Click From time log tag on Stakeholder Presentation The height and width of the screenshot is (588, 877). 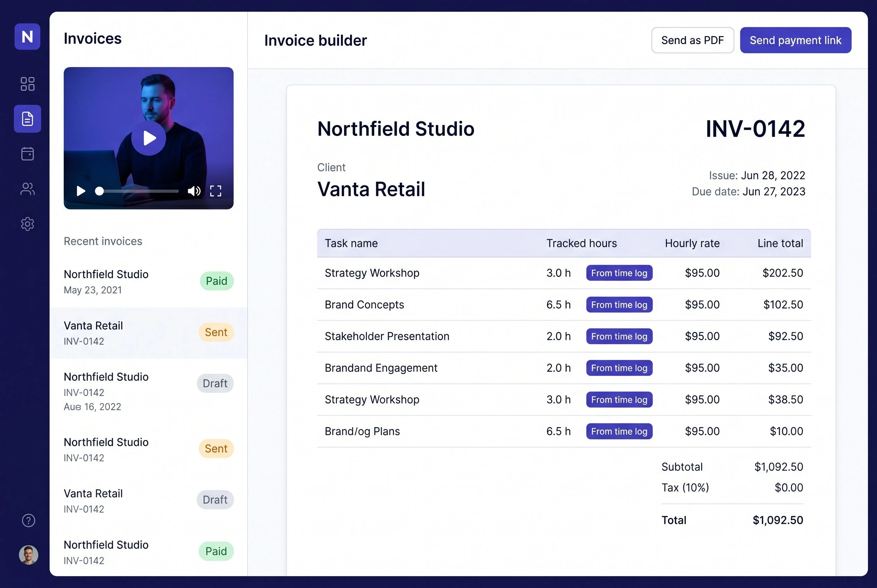click(x=619, y=336)
